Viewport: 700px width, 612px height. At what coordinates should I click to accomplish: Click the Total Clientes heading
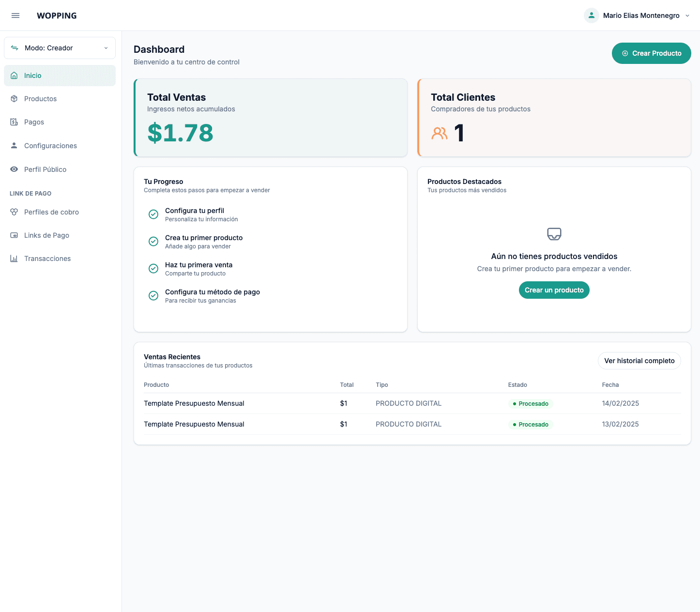463,97
